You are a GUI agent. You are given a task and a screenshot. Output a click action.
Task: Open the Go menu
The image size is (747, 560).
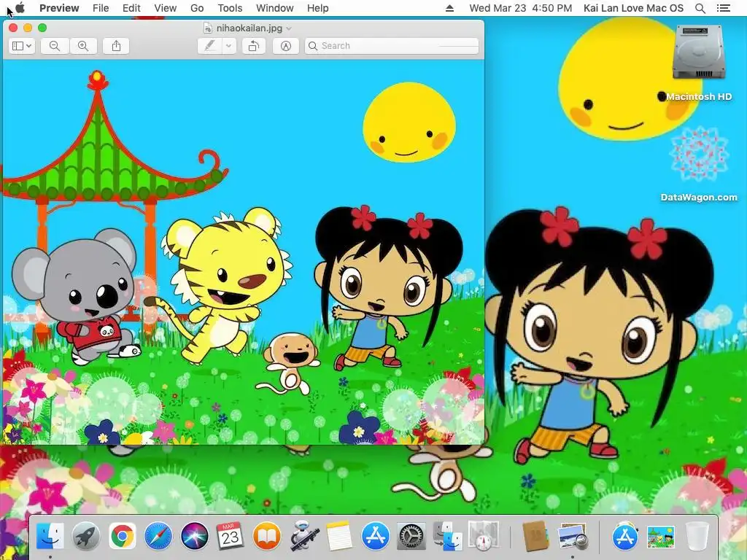pyautogui.click(x=197, y=8)
